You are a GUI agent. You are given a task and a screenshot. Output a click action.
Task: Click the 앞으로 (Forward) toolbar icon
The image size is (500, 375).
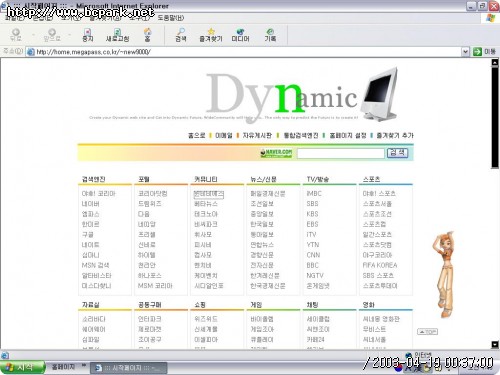click(52, 35)
